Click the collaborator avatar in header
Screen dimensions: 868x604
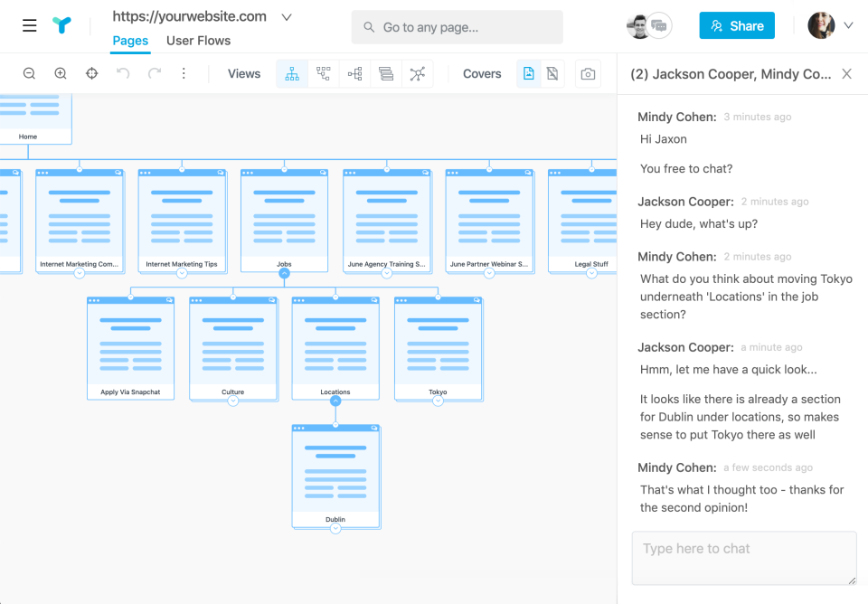click(638, 26)
